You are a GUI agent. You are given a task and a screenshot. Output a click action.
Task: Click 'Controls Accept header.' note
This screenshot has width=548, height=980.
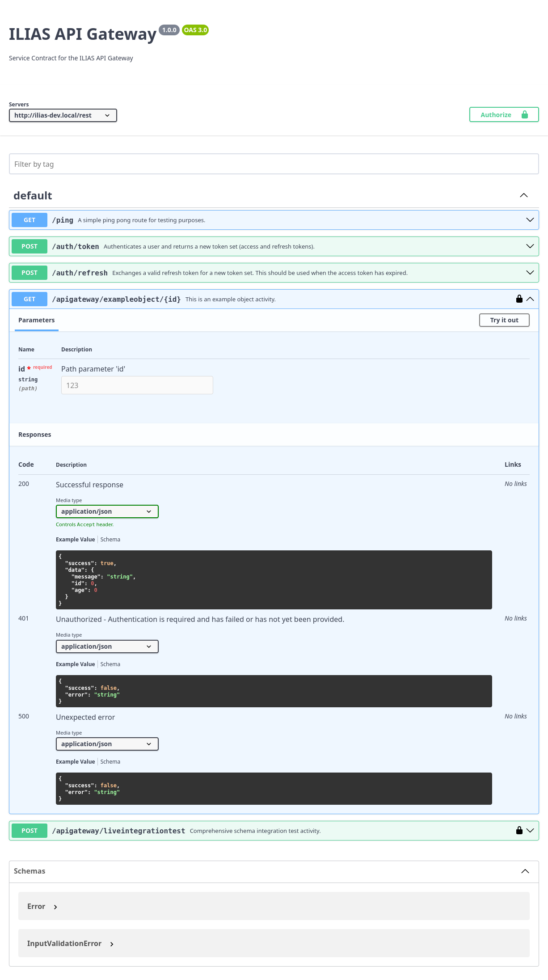(85, 524)
